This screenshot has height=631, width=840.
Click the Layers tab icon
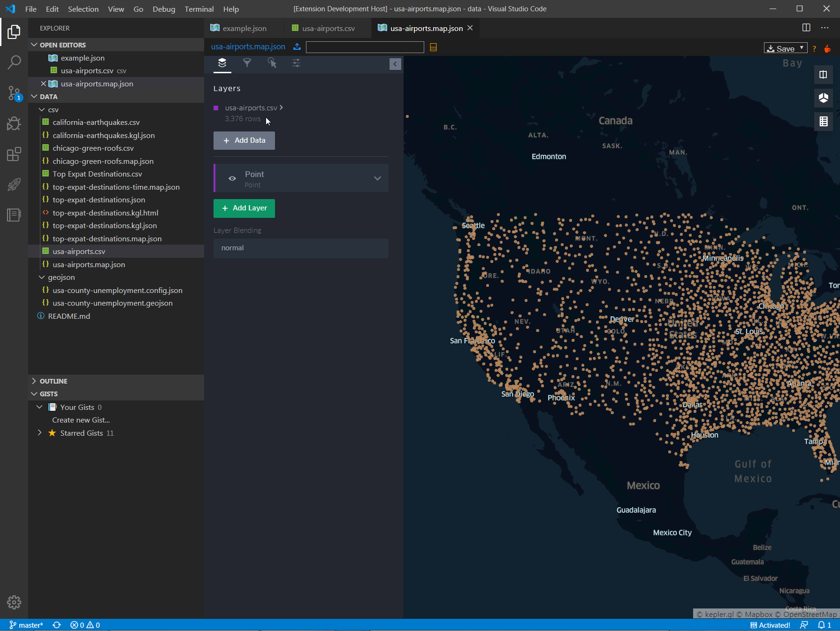(222, 63)
